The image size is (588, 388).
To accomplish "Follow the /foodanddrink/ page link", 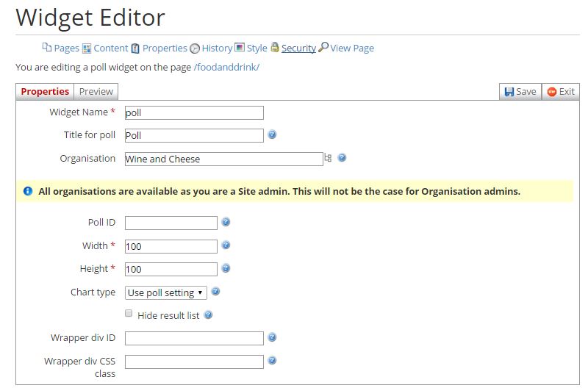I will pos(226,68).
